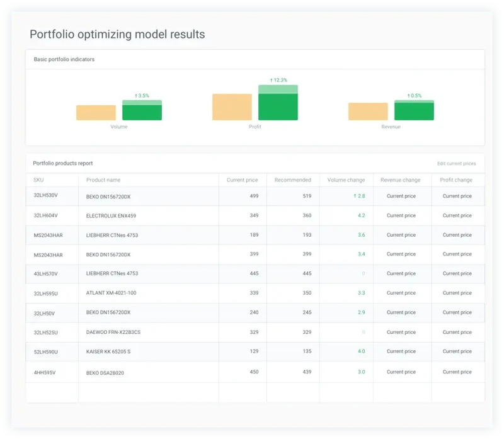Viewport: 504px width, 439px height.
Task: Select SKU cell 32LH525U
Action: click(45, 333)
